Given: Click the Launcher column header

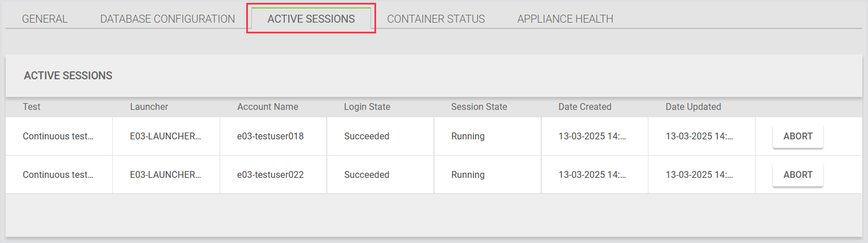Looking at the screenshot, I should point(149,106).
